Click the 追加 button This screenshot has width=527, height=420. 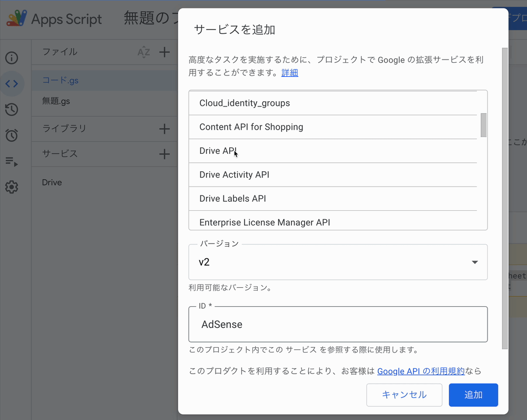click(473, 395)
